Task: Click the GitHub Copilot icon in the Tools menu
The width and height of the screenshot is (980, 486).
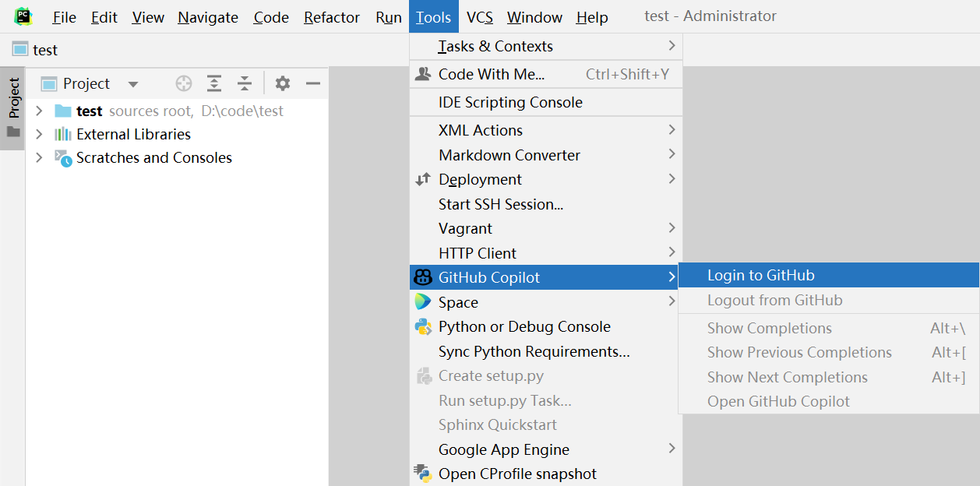Action: click(423, 277)
